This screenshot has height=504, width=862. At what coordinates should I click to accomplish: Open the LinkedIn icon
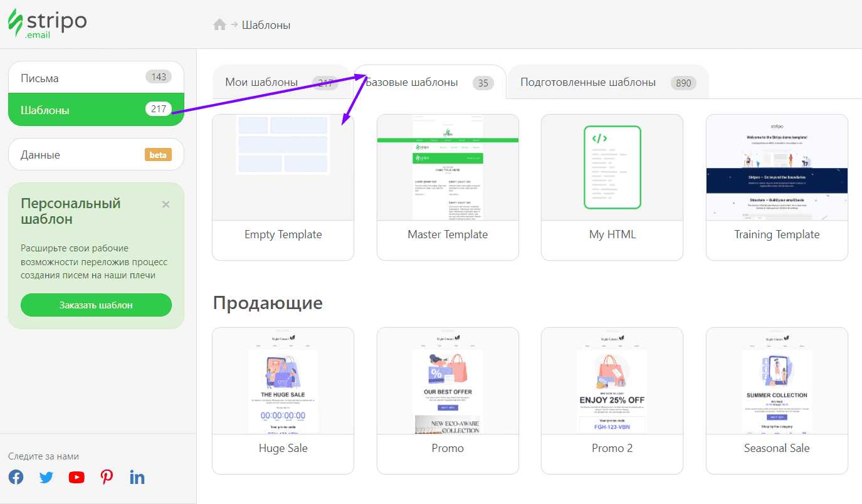coord(137,477)
